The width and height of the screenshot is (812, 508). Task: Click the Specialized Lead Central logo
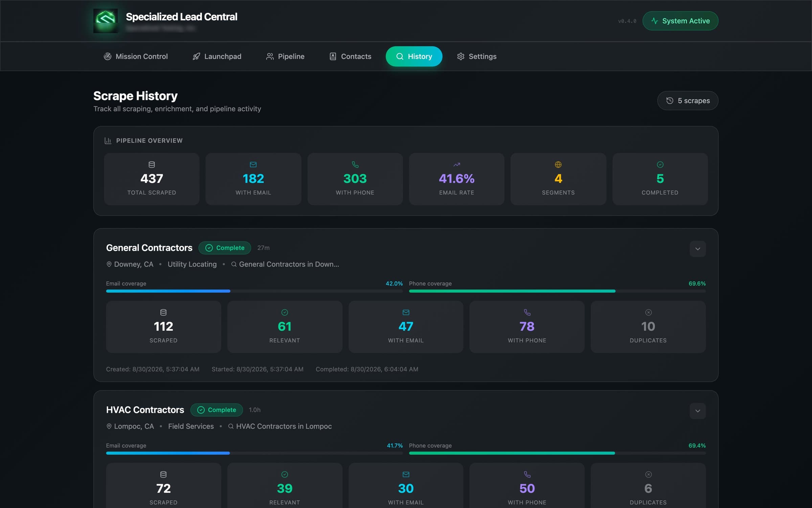(x=106, y=21)
